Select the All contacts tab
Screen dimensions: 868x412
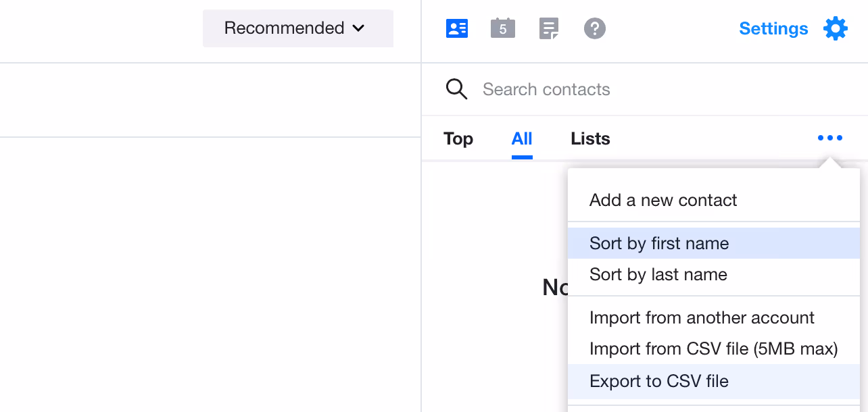[522, 138]
